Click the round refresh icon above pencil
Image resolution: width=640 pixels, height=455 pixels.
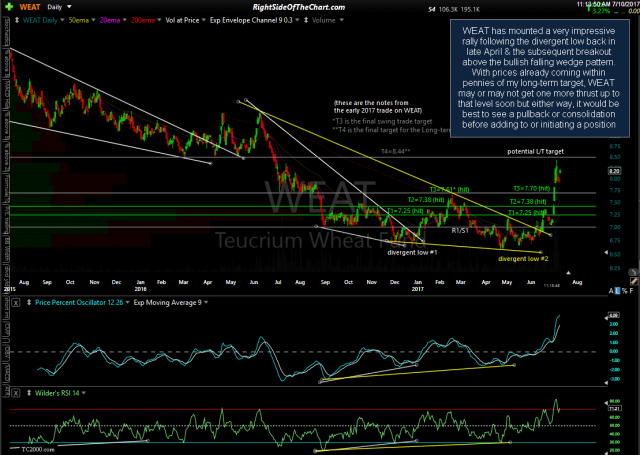point(633,272)
